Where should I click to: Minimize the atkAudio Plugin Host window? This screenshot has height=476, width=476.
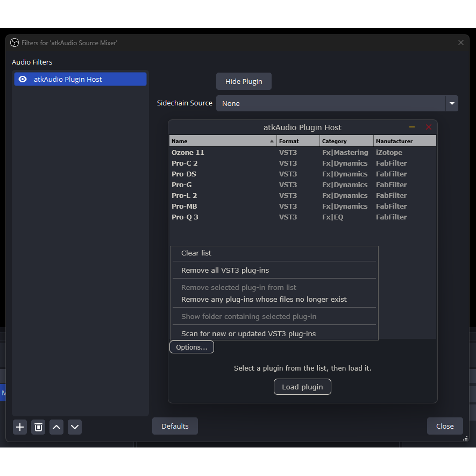(x=412, y=127)
